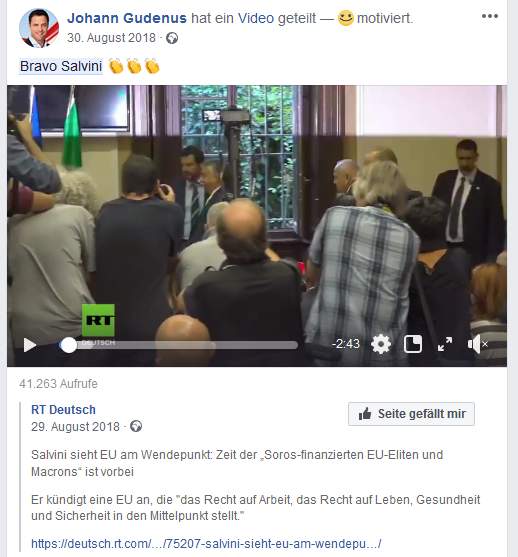Screen dimensions: 518x557
Task: Open video in picture-in-picture mode
Action: [413, 344]
